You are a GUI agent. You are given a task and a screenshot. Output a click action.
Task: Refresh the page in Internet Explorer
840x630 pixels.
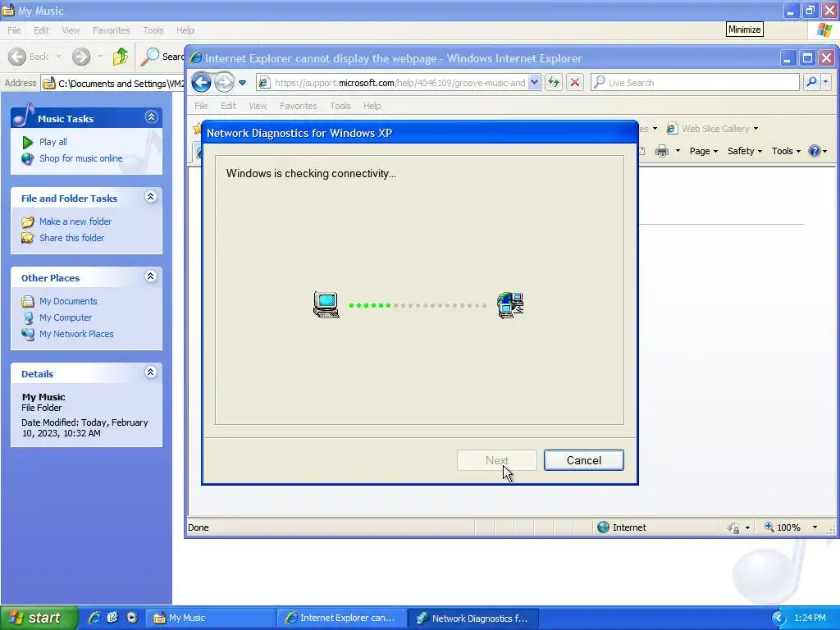click(554, 83)
